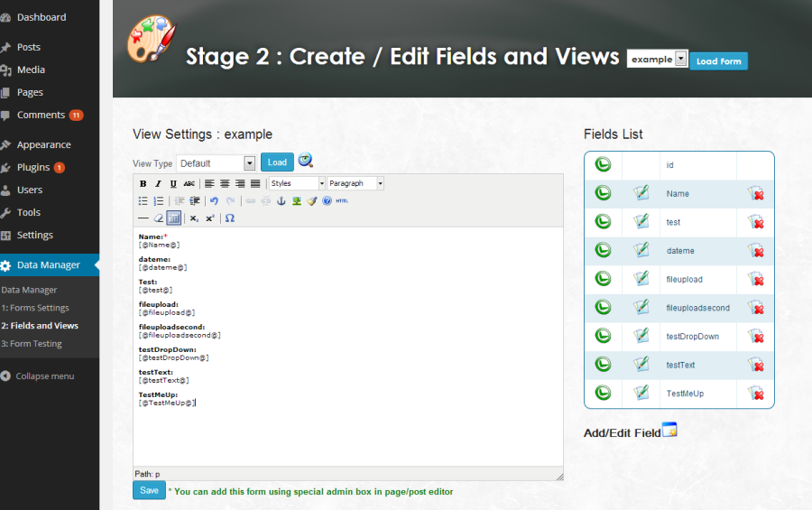Click cleanup messy code brush icon

pyautogui.click(x=312, y=201)
